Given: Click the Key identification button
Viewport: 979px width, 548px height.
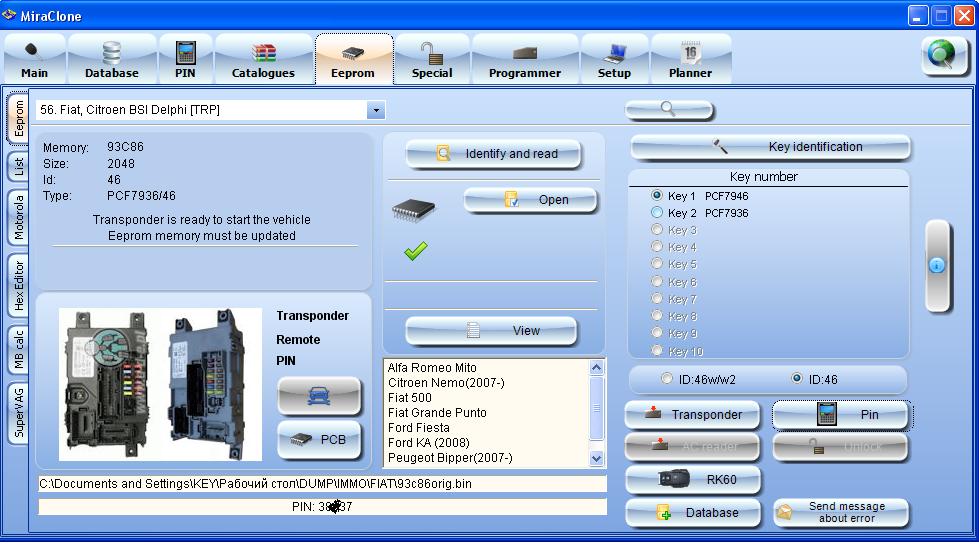Looking at the screenshot, I should [x=770, y=147].
